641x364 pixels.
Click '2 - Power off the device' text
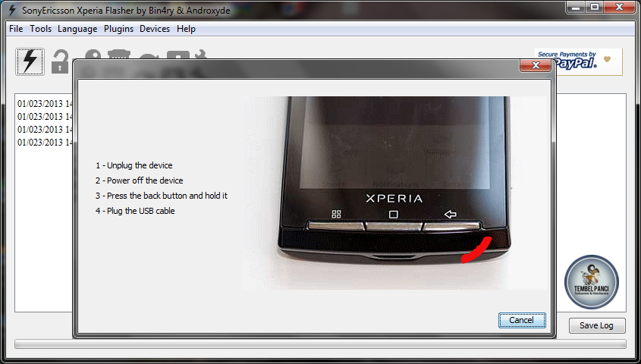[140, 180]
